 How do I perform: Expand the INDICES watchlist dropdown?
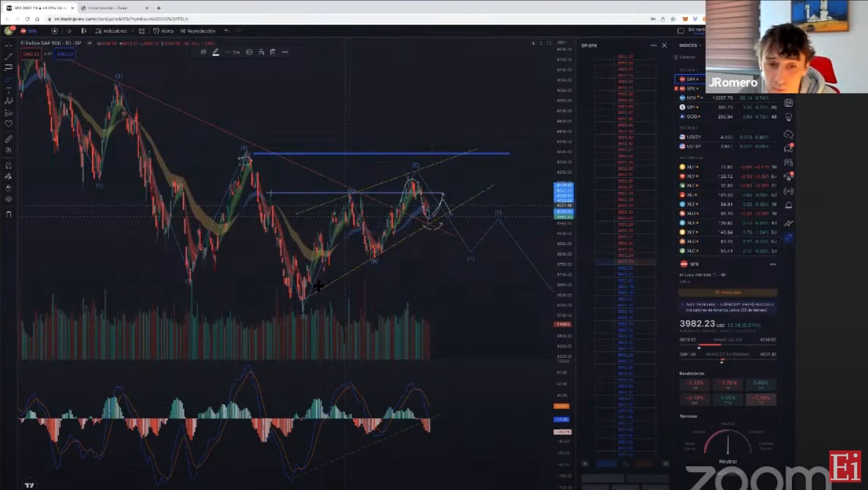(x=690, y=46)
